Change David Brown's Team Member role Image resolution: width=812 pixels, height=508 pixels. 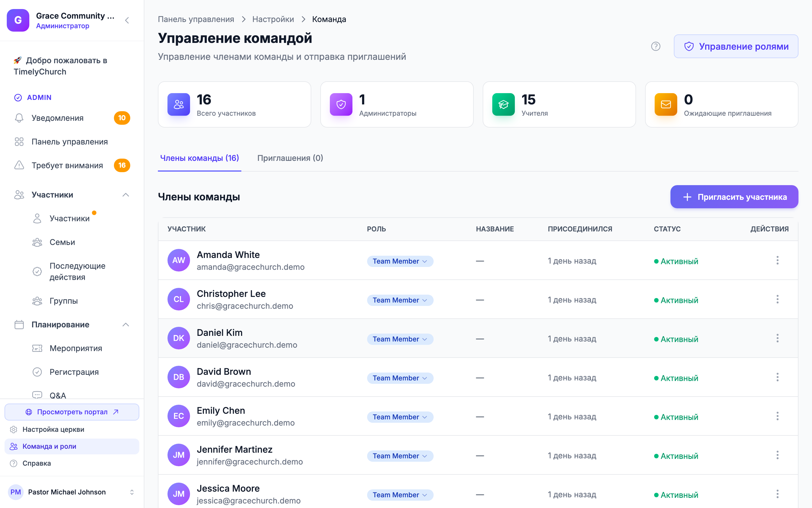(400, 378)
